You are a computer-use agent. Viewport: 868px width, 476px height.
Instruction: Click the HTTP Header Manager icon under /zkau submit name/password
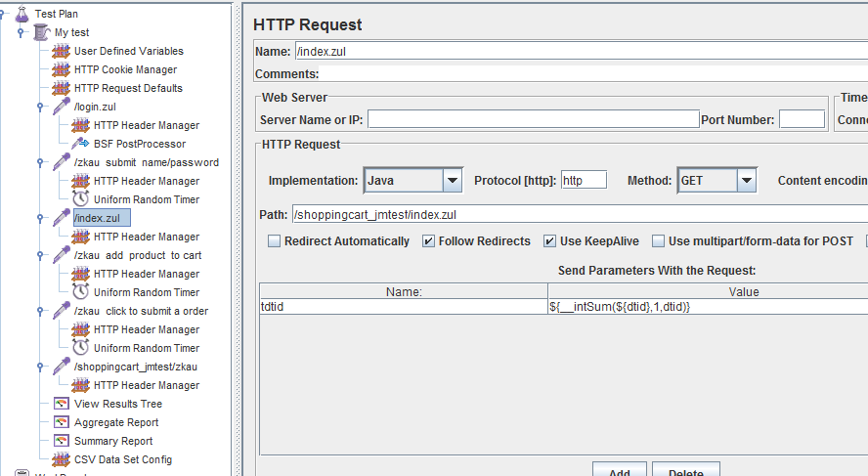[80, 181]
